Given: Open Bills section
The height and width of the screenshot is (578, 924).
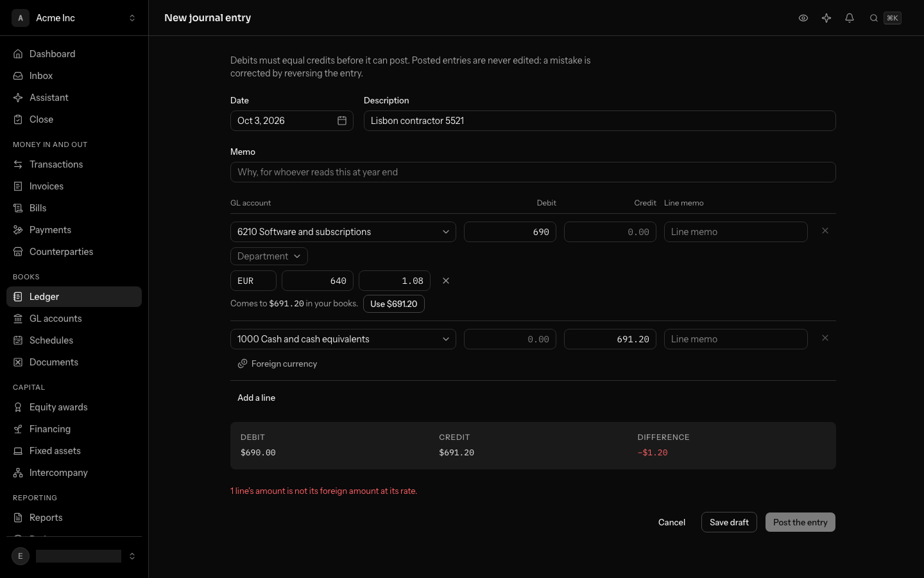Looking at the screenshot, I should click(x=74, y=208).
